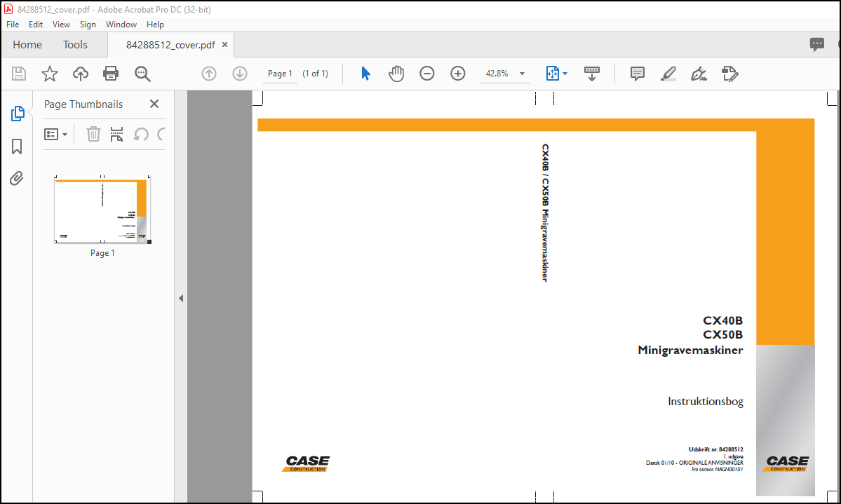Image resolution: width=841 pixels, height=504 pixels.
Task: Click the CX40B heading text
Action: (x=722, y=320)
